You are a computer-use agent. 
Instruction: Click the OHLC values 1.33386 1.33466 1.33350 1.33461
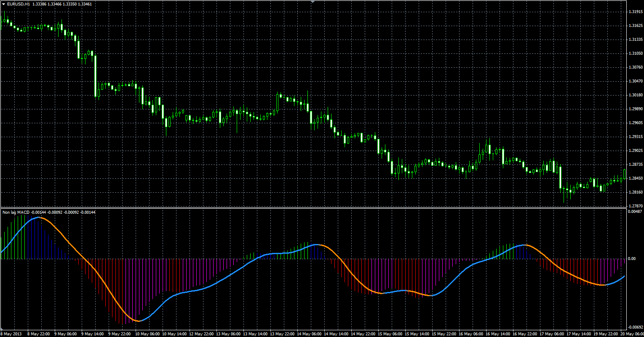tap(61, 4)
